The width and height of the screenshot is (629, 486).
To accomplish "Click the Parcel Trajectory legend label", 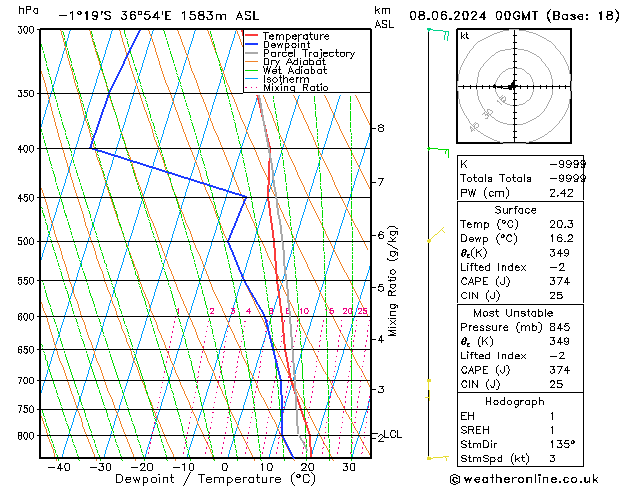I will (309, 53).
